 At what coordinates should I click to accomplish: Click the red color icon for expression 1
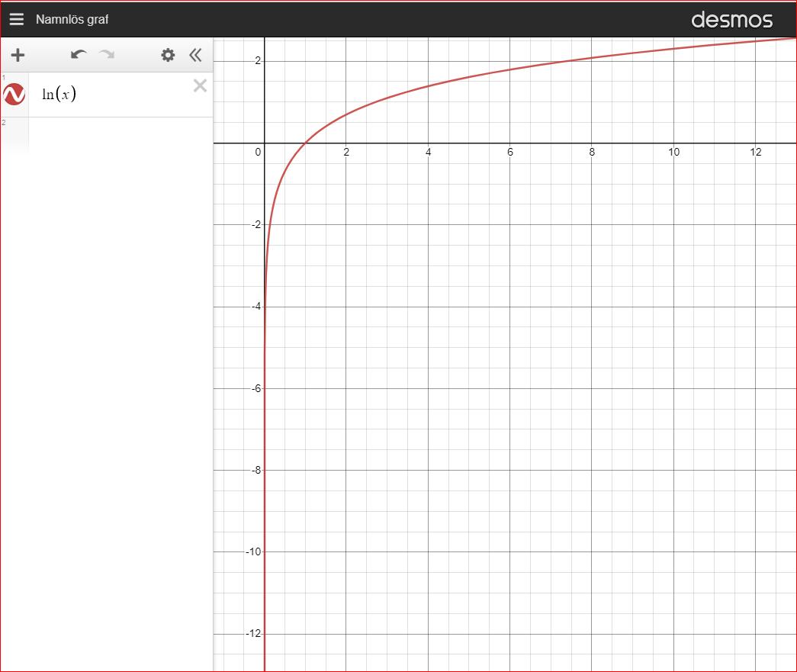(14, 95)
